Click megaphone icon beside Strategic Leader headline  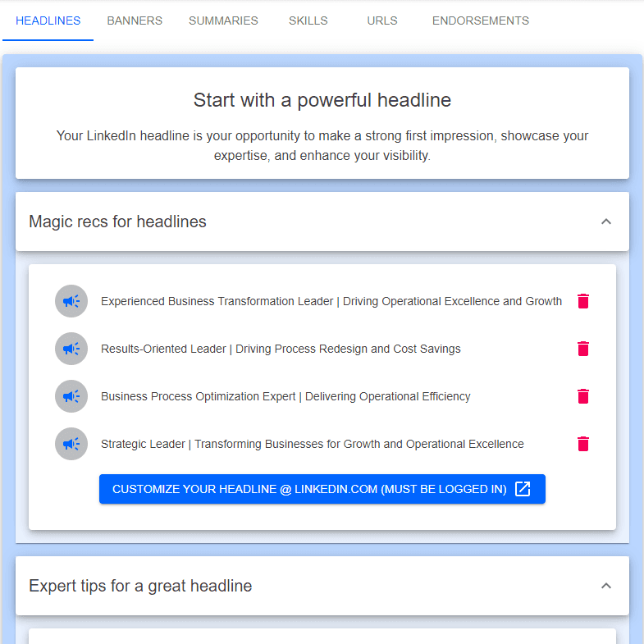[x=71, y=444]
